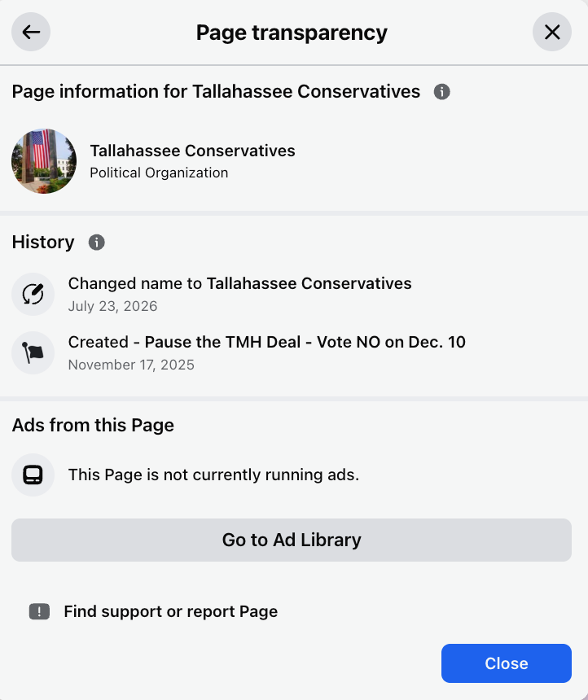Open Find support or report Page
Viewport: 588px width, 700px height.
[171, 611]
